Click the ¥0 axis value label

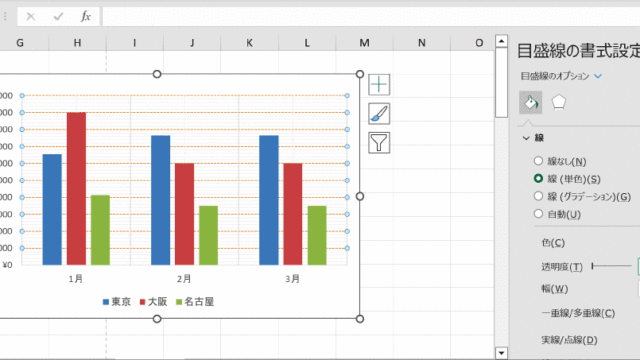7,265
